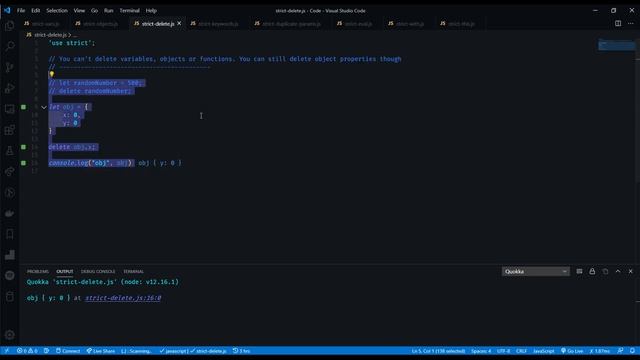Open output log file icon
Screen dimensions: 640x360
(x=605, y=271)
